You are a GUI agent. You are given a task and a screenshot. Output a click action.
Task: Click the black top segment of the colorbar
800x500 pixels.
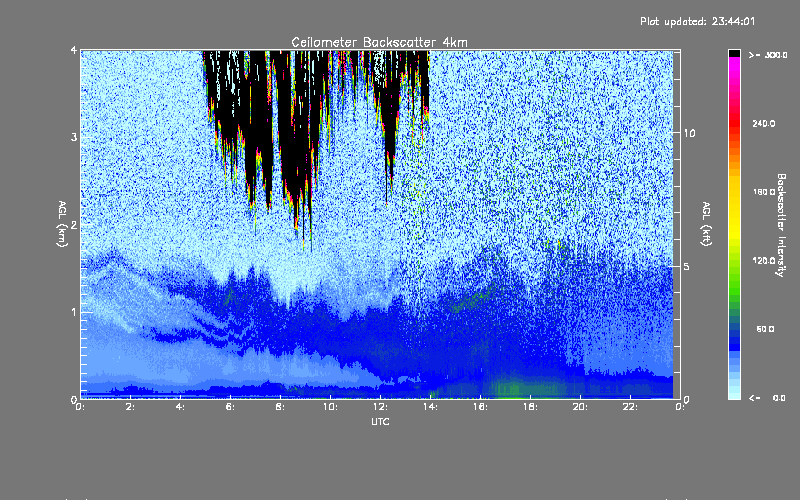734,53
